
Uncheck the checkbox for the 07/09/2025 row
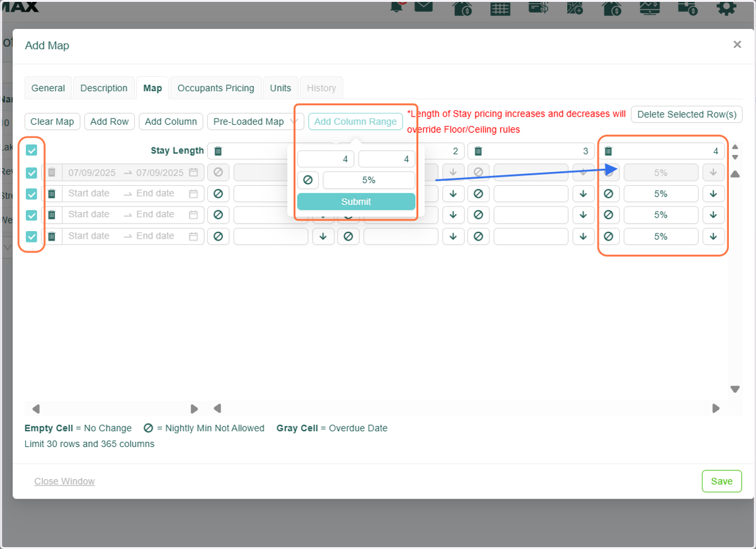click(x=31, y=173)
